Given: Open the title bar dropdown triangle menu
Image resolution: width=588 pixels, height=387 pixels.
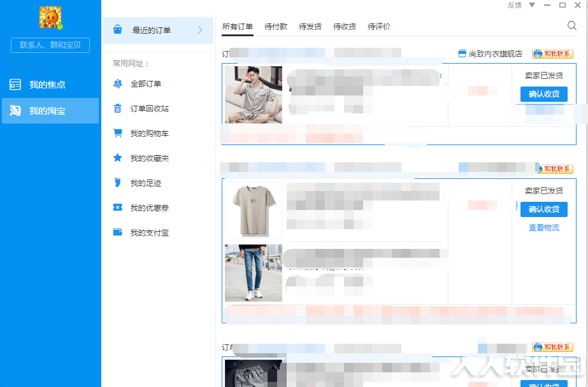Looking at the screenshot, I should [532, 5].
